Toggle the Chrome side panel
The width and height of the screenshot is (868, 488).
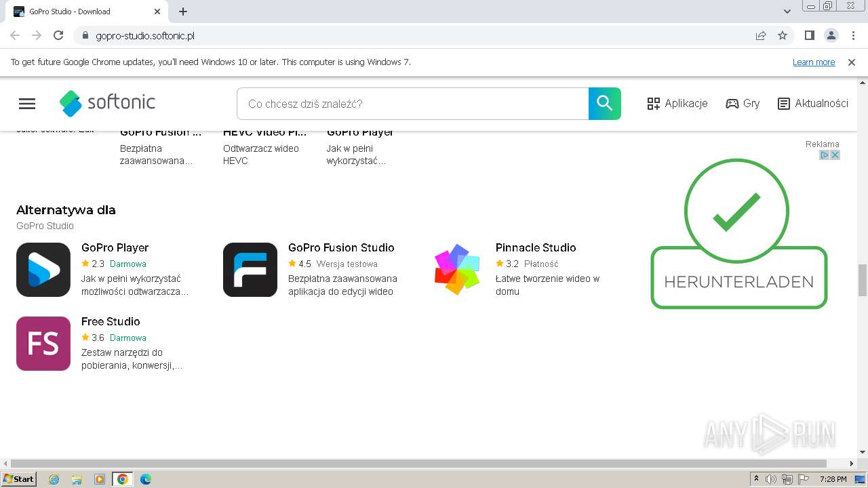pyautogui.click(x=810, y=36)
